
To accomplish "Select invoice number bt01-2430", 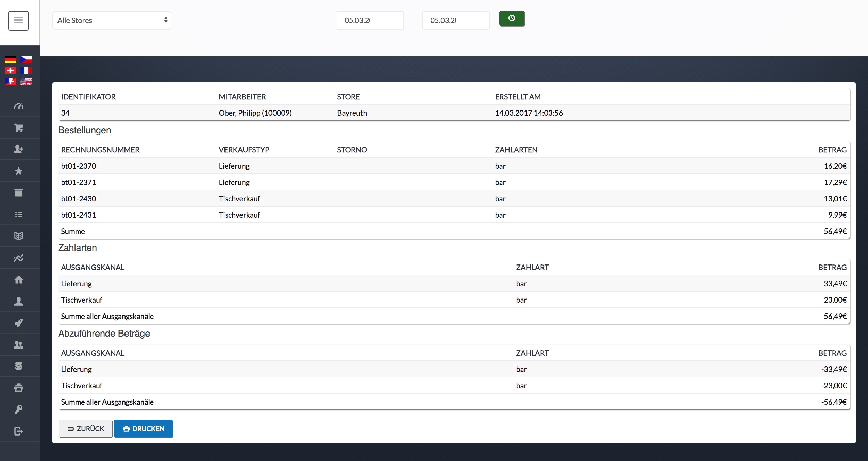I will coord(79,199).
